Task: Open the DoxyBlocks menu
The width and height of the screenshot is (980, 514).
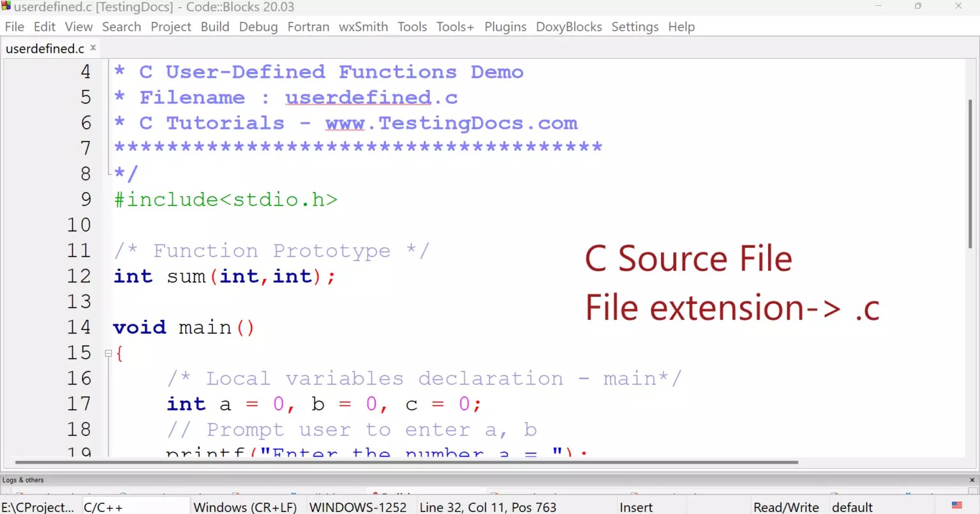Action: point(568,27)
